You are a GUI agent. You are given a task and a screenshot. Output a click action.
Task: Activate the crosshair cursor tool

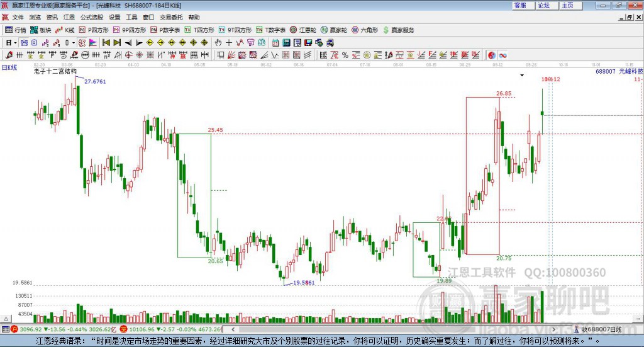pyautogui.click(x=229, y=43)
